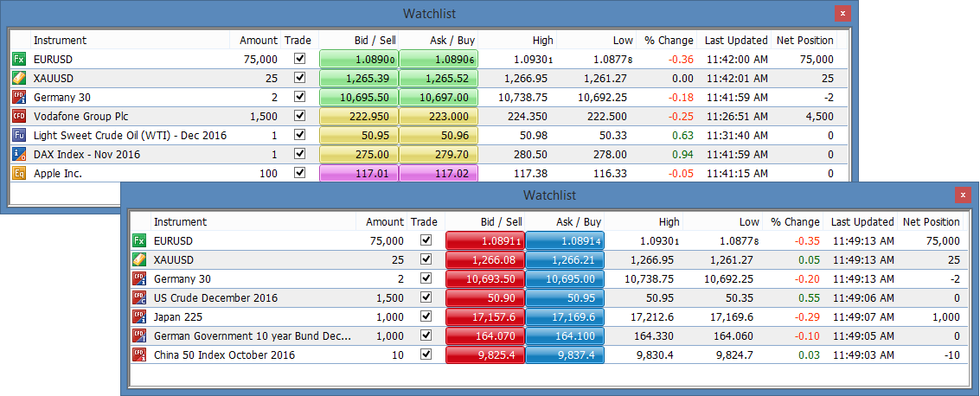Click Bid / Sell header in back watchlist
980x396 pixels.
point(359,40)
